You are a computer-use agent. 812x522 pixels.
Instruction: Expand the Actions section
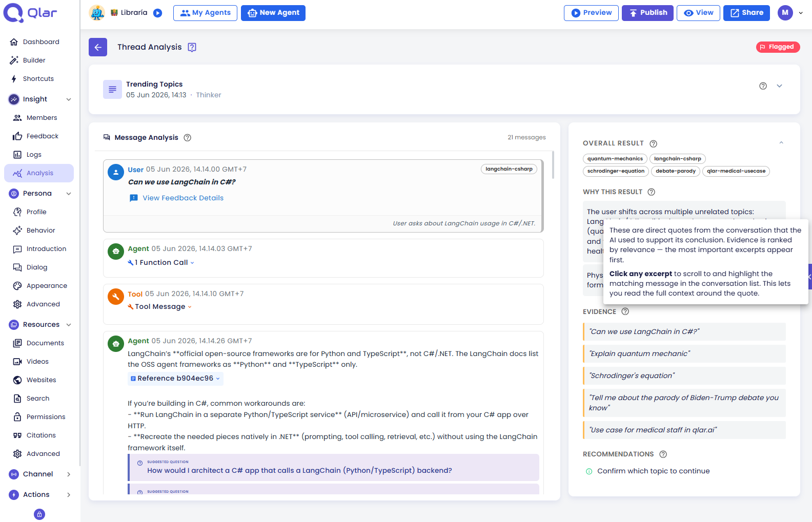[69, 495]
